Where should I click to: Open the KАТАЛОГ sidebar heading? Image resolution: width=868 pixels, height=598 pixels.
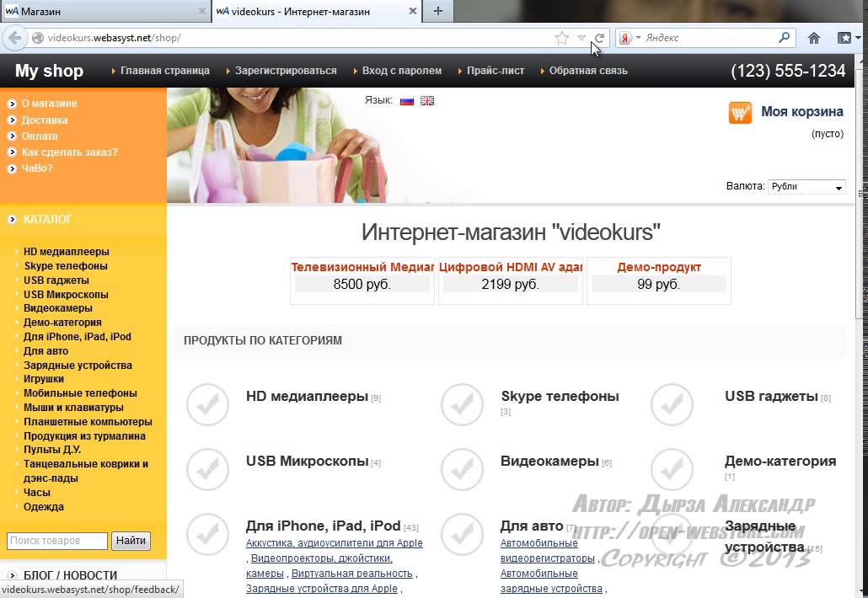coord(47,219)
